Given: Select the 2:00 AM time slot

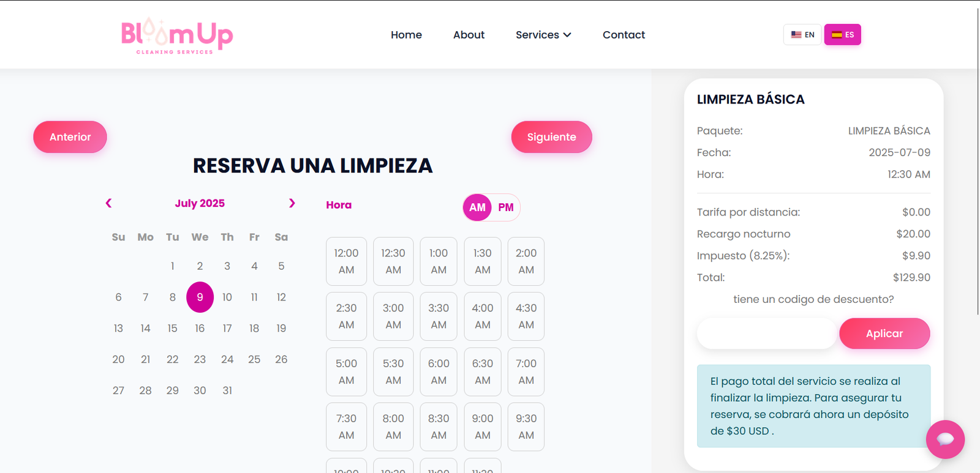Looking at the screenshot, I should [x=526, y=261].
